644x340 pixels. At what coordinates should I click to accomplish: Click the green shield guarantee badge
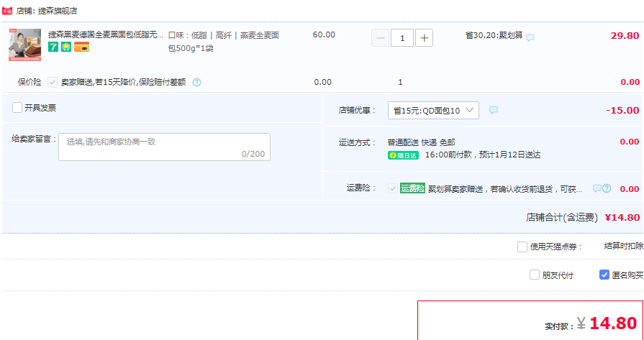(x=66, y=47)
